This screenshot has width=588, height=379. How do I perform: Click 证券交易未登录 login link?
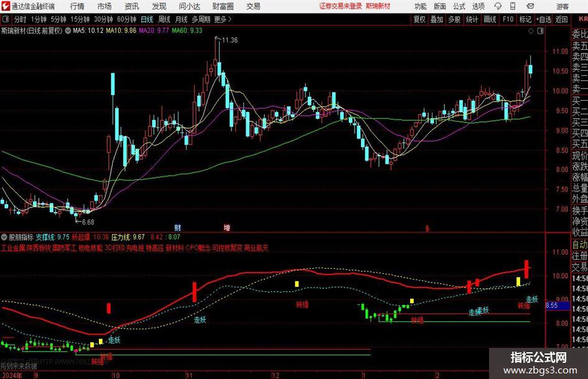[340, 6]
